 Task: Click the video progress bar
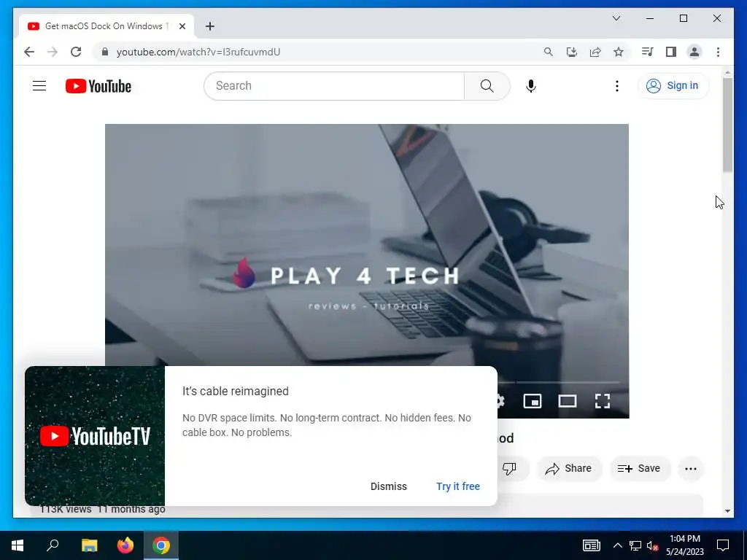pos(558,382)
